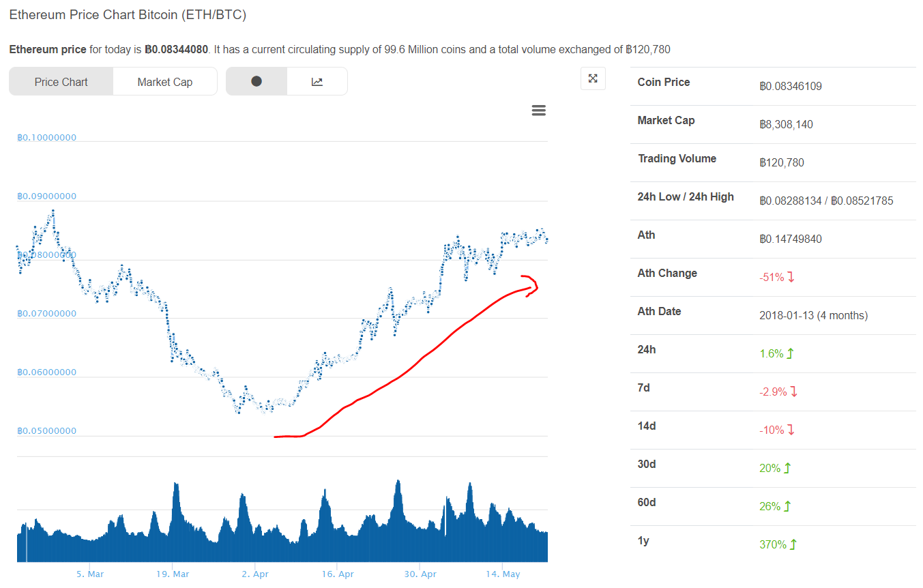The image size is (923, 588).
Task: Click the Ethereum Price Chart Bitcoin heading
Action: (x=128, y=14)
